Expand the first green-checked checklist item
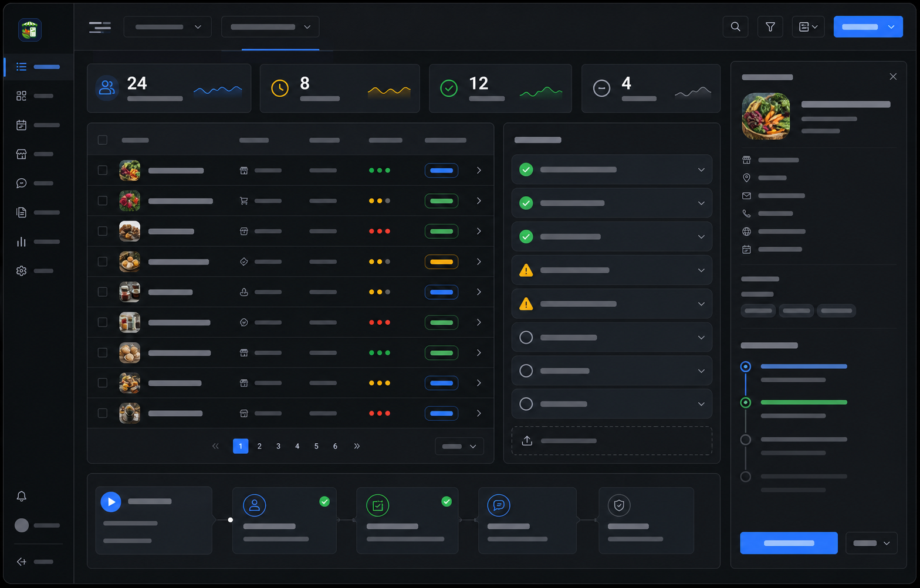Screen dimensions: 920x588 point(612,169)
